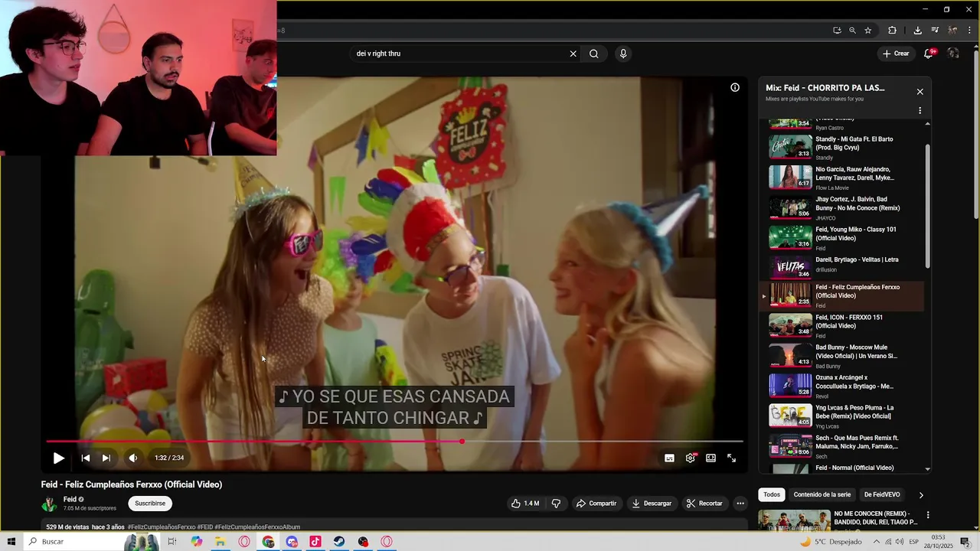Open the media control icon in browser toolbar
Image resolution: width=980 pixels, height=551 pixels.
935,31
